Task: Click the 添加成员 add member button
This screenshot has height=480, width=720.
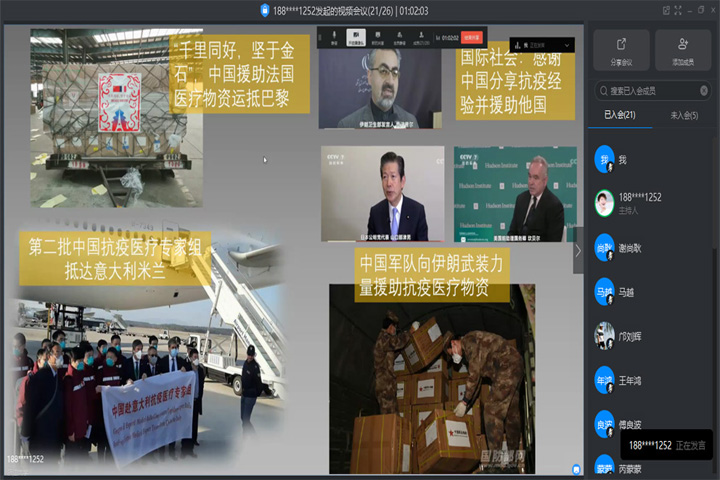Action: pyautogui.click(x=683, y=51)
